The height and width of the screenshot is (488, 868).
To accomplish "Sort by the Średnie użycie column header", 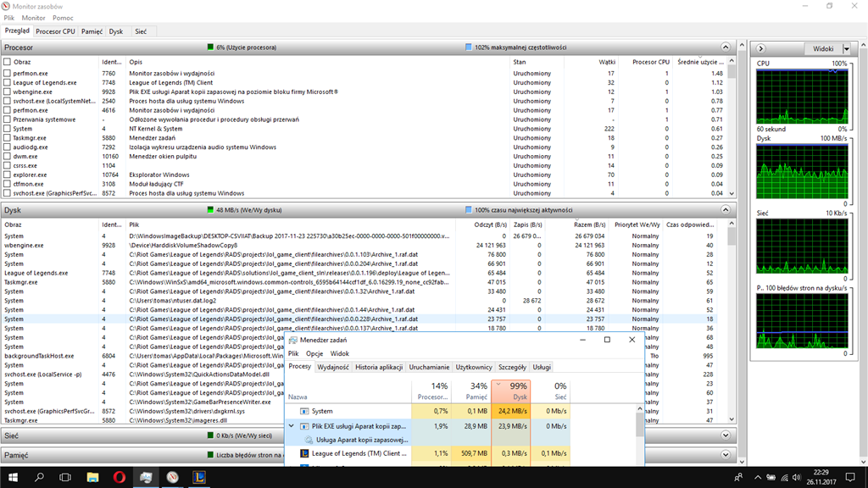I will point(699,62).
